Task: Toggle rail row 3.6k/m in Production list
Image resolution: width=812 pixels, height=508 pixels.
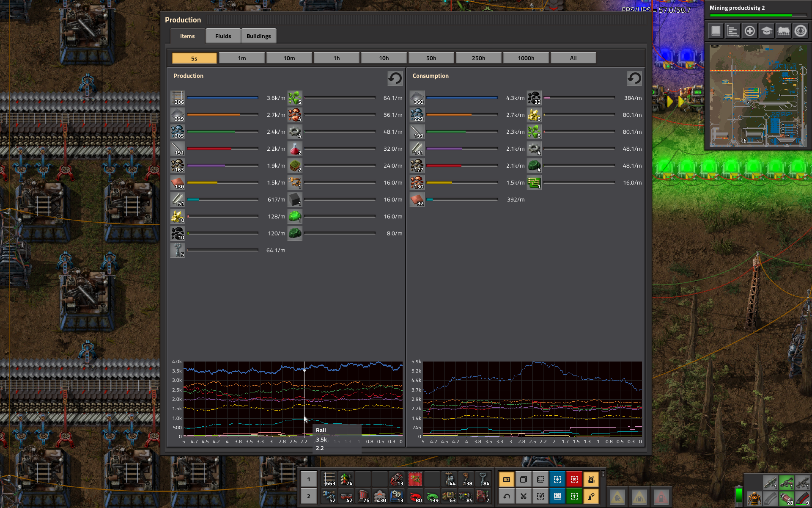Action: click(228, 98)
